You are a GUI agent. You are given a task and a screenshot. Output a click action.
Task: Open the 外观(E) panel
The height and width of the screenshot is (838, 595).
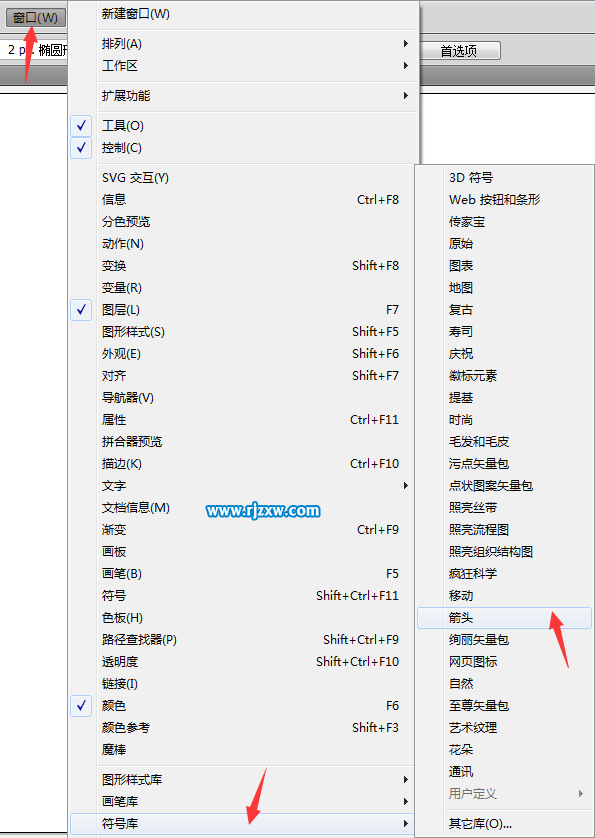243,353
